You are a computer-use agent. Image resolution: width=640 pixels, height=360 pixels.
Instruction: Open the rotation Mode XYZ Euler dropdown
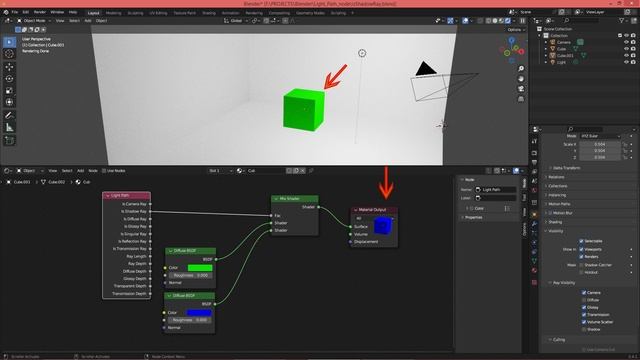pyautogui.click(x=600, y=136)
